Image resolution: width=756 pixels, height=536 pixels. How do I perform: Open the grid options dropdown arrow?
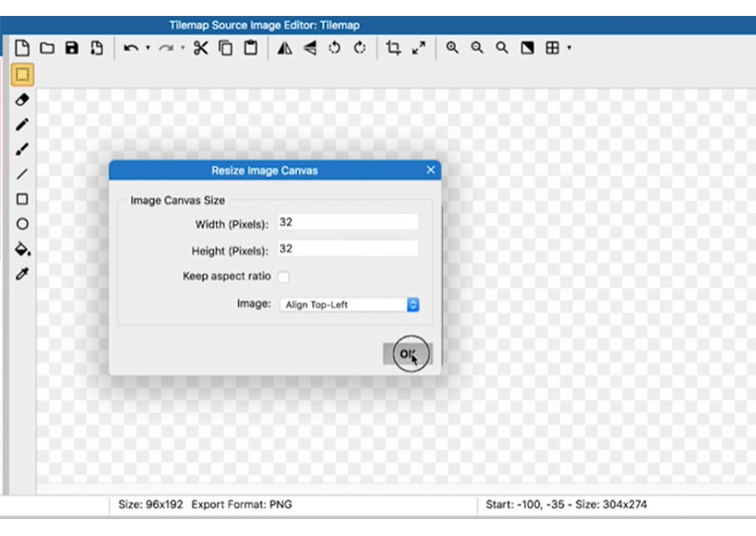pos(570,48)
